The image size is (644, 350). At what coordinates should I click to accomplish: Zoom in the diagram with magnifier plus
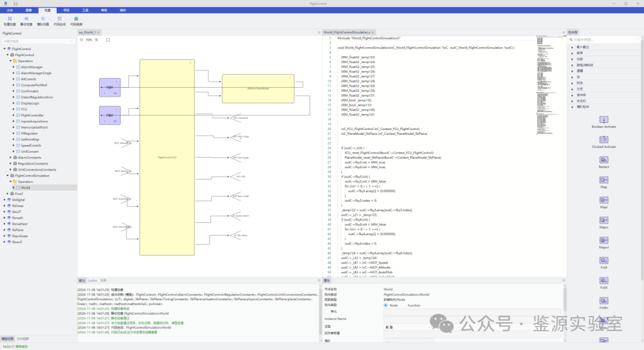pos(97,40)
